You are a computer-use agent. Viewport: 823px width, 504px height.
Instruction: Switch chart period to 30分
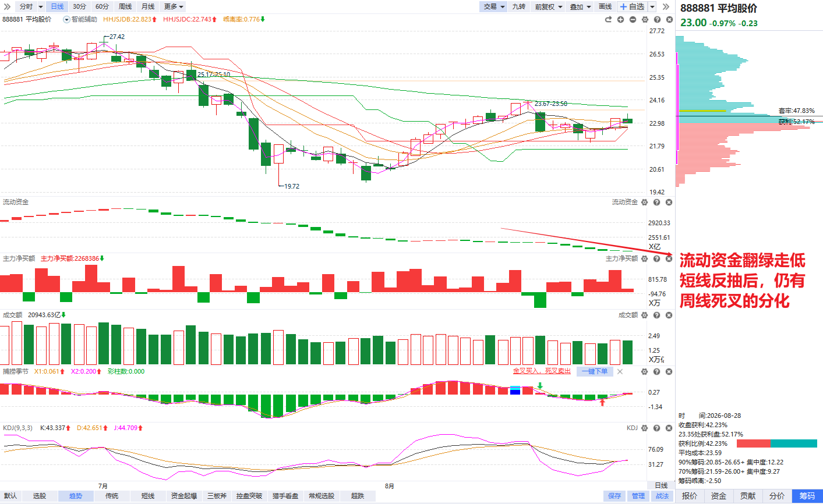80,6
